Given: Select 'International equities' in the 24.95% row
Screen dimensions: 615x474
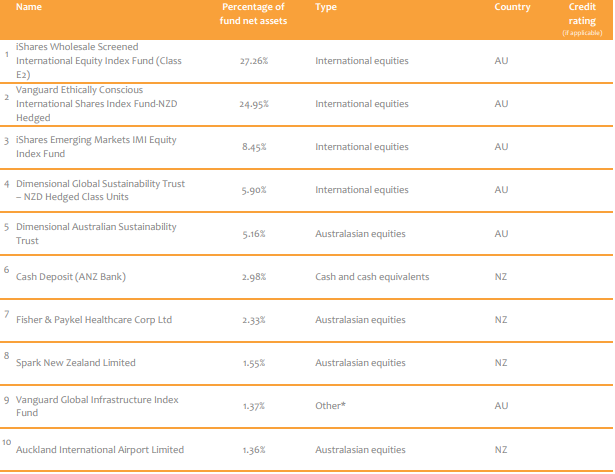Looking at the screenshot, I should [x=362, y=104].
